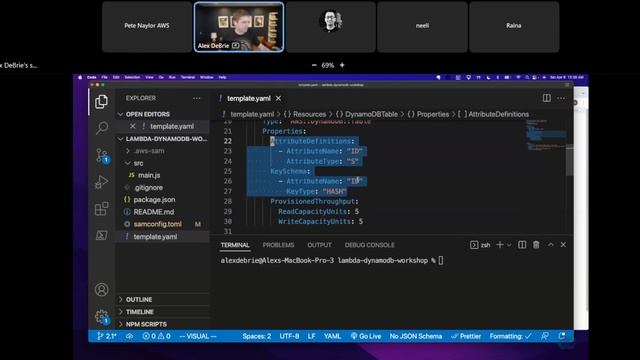Open the Search view in activity bar

tap(102, 128)
